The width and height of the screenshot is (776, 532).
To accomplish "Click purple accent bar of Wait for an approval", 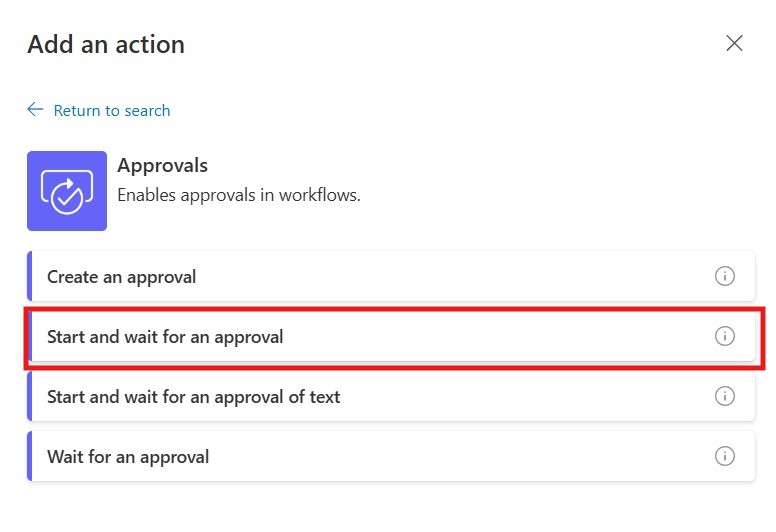I will click(x=30, y=457).
